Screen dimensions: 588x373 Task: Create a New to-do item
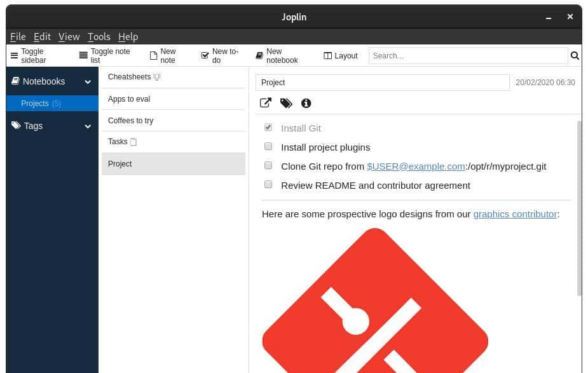click(x=205, y=56)
